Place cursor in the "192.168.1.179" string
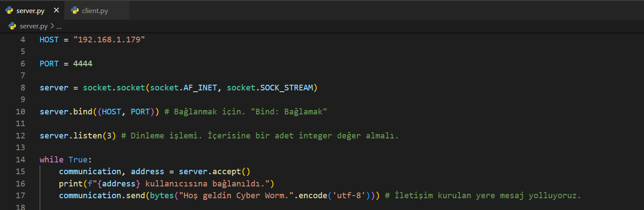644x210 pixels. (x=109, y=40)
